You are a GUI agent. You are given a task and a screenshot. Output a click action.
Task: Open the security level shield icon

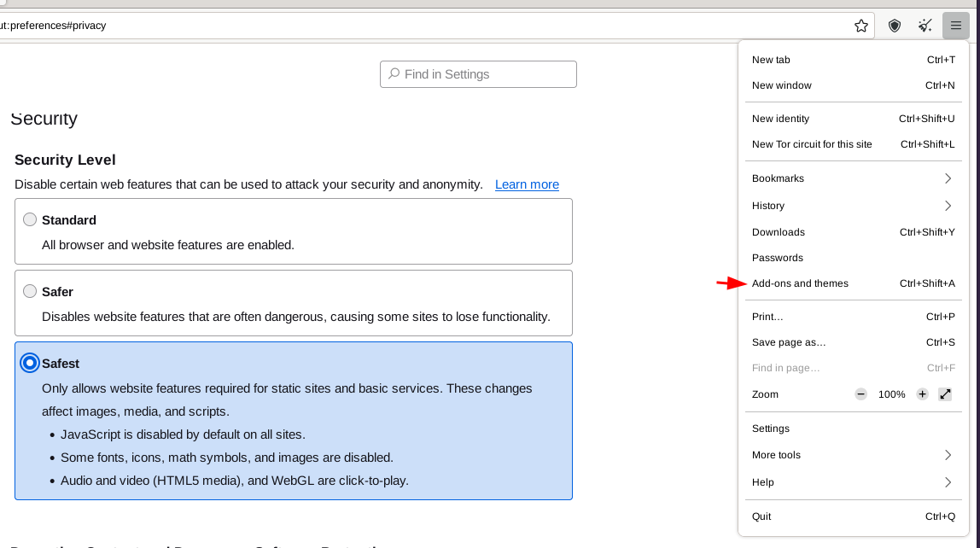895,26
